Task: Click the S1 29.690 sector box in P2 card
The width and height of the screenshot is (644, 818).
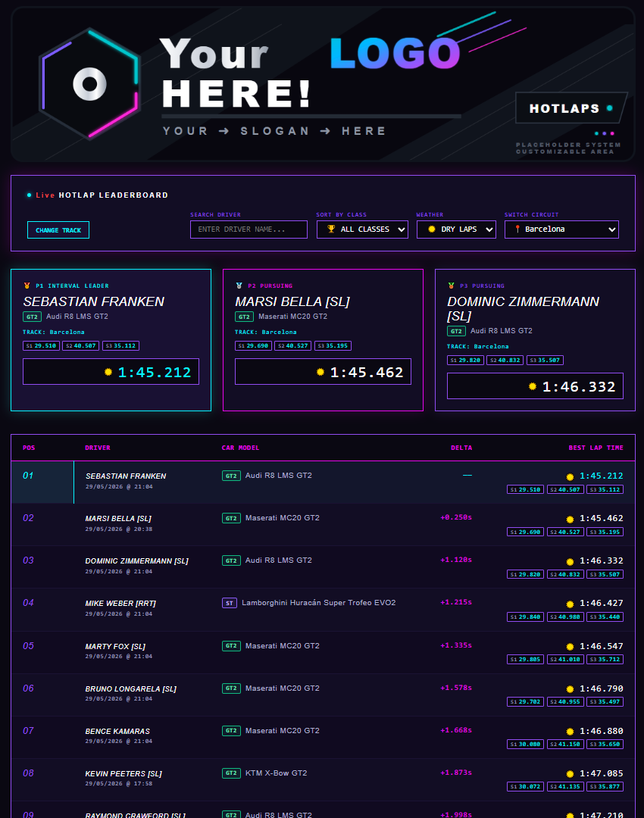Action: pos(253,346)
